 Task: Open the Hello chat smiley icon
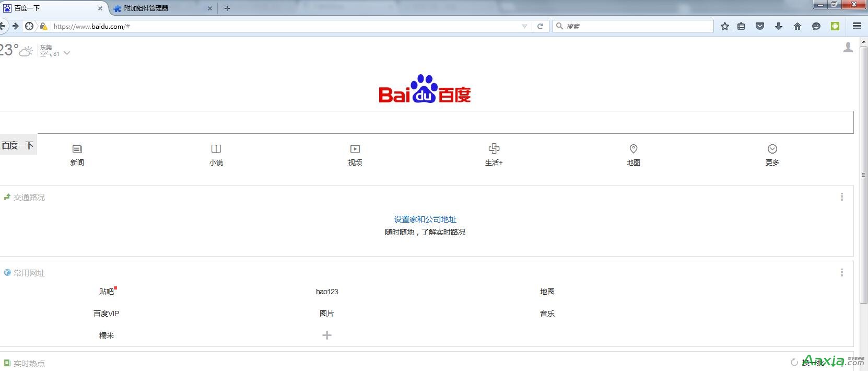pyautogui.click(x=816, y=26)
